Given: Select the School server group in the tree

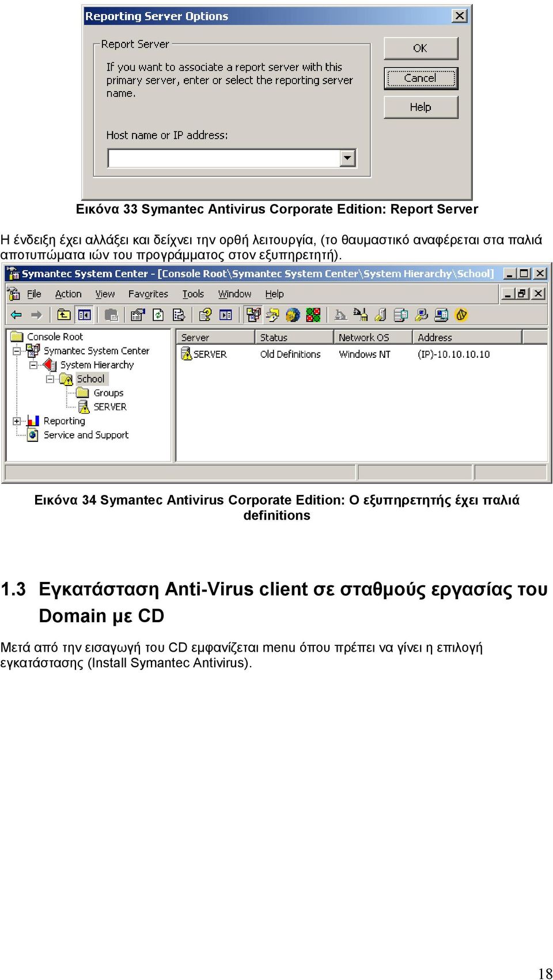Looking at the screenshot, I should tap(91, 379).
